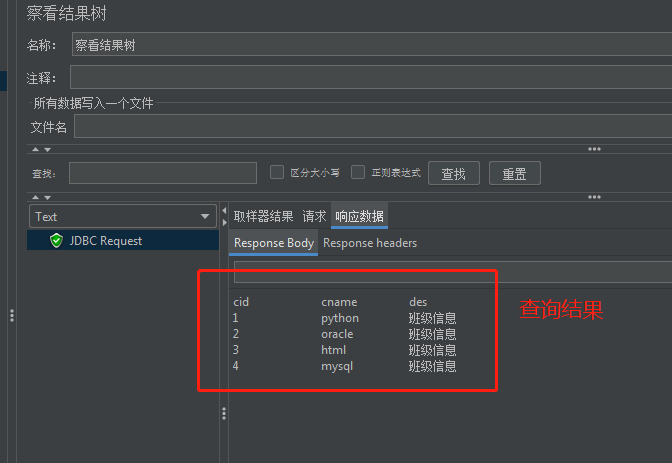The image size is (672, 463).
Task: Focus the 查找 search input field
Action: pyautogui.click(x=163, y=173)
